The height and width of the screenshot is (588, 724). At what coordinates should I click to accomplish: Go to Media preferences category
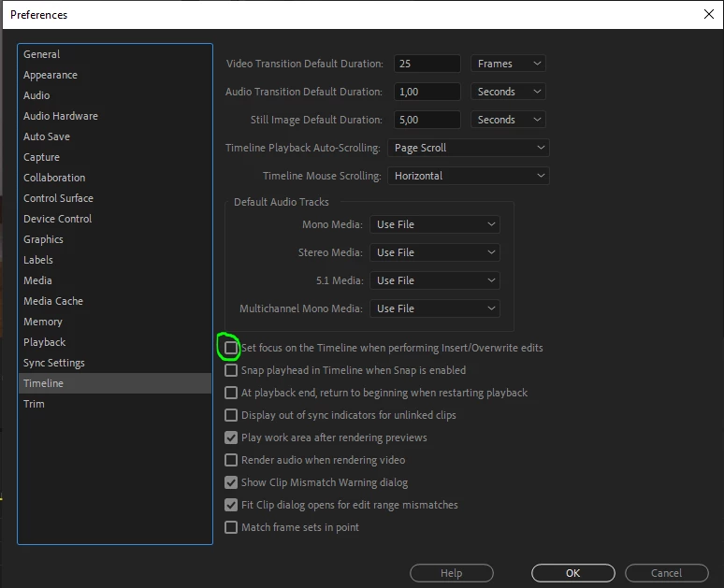click(115, 280)
